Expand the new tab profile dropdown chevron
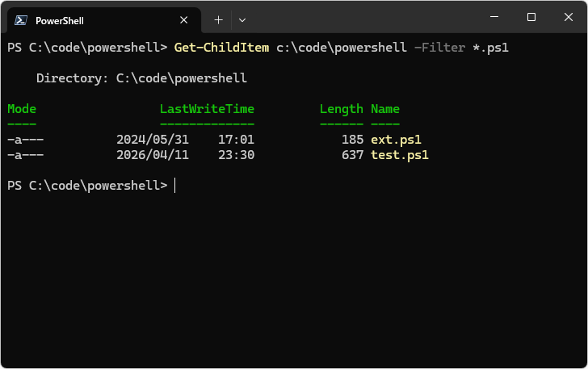 pyautogui.click(x=242, y=19)
